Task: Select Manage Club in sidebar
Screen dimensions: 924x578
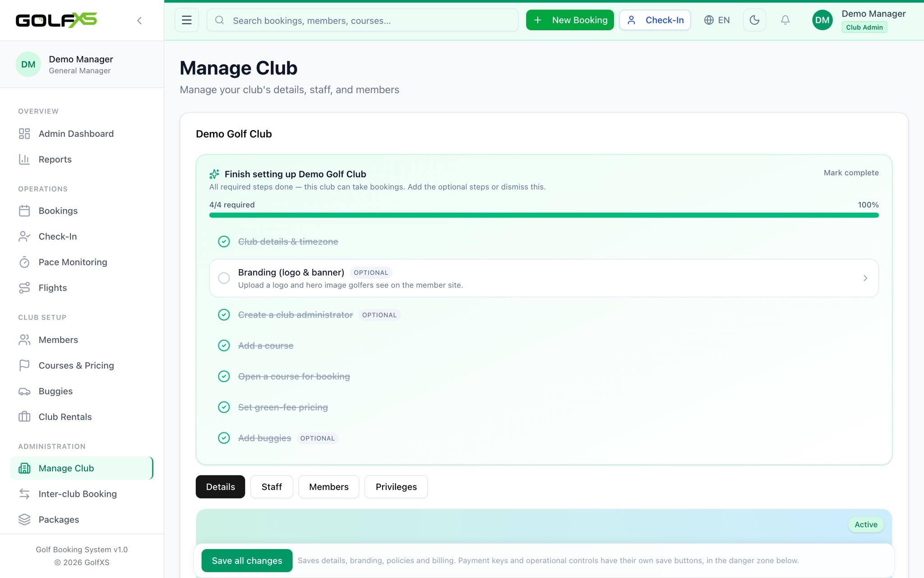Action: pos(82,468)
